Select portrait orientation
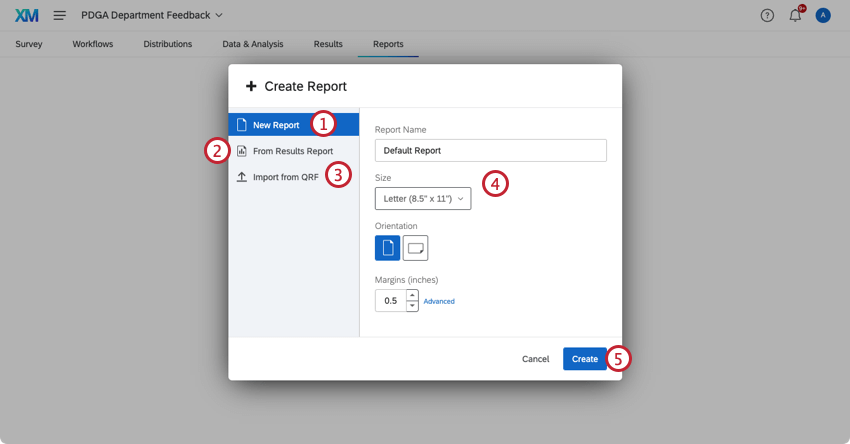Image resolution: width=850 pixels, height=444 pixels. point(388,248)
